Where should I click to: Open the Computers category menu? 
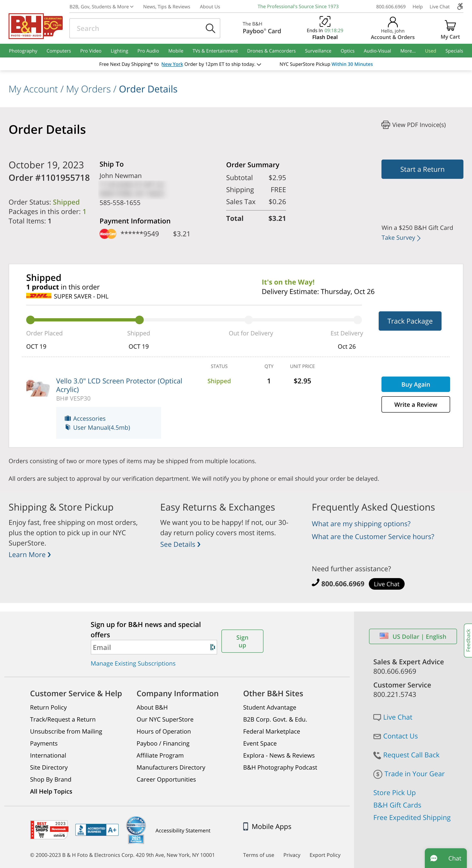59,51
